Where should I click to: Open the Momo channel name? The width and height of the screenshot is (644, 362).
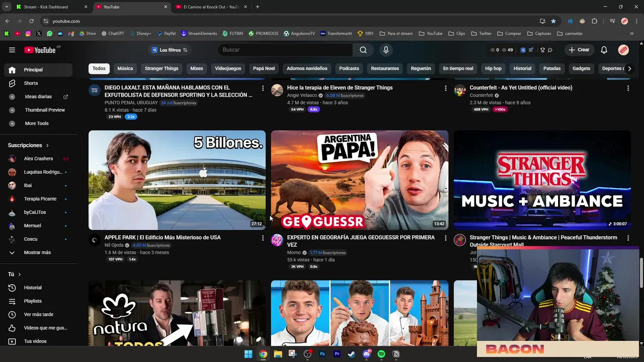(x=294, y=252)
